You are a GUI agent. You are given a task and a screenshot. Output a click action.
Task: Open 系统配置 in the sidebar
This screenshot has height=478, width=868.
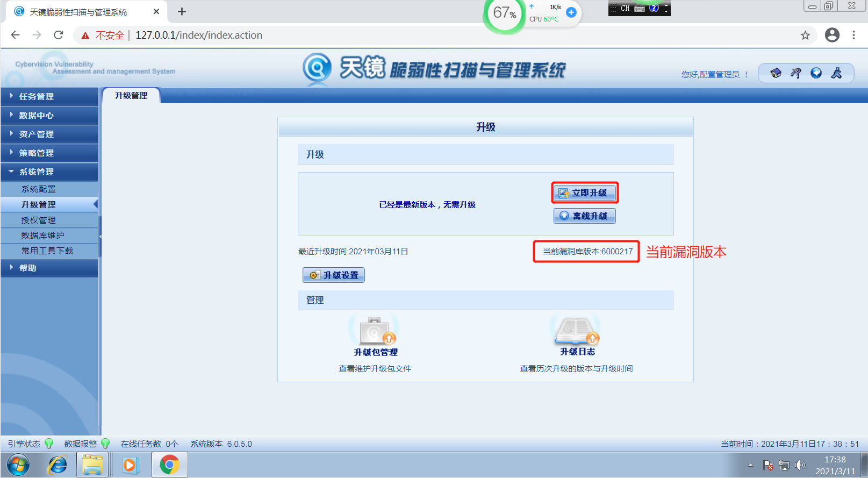pyautogui.click(x=49, y=189)
